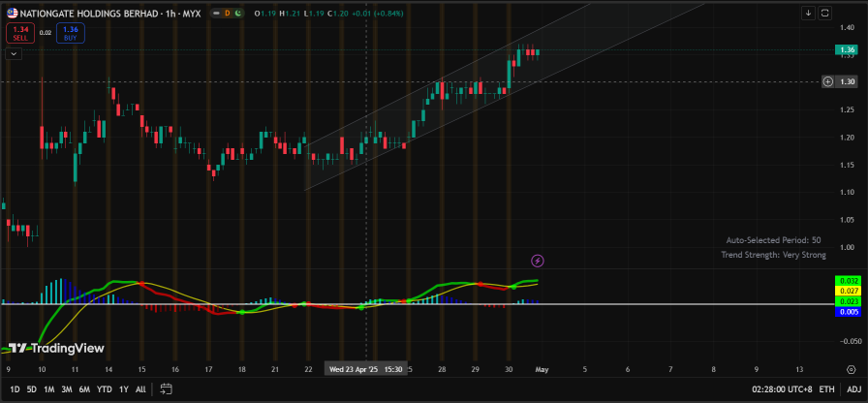The height and width of the screenshot is (403, 868).
Task: Click the TradingView logo
Action: 56,348
